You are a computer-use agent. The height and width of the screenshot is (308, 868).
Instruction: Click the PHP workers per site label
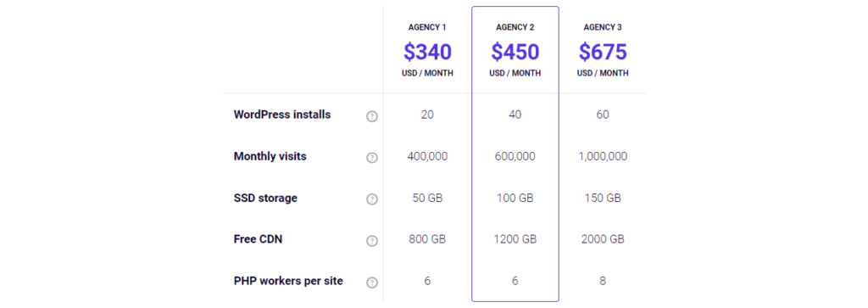click(288, 281)
